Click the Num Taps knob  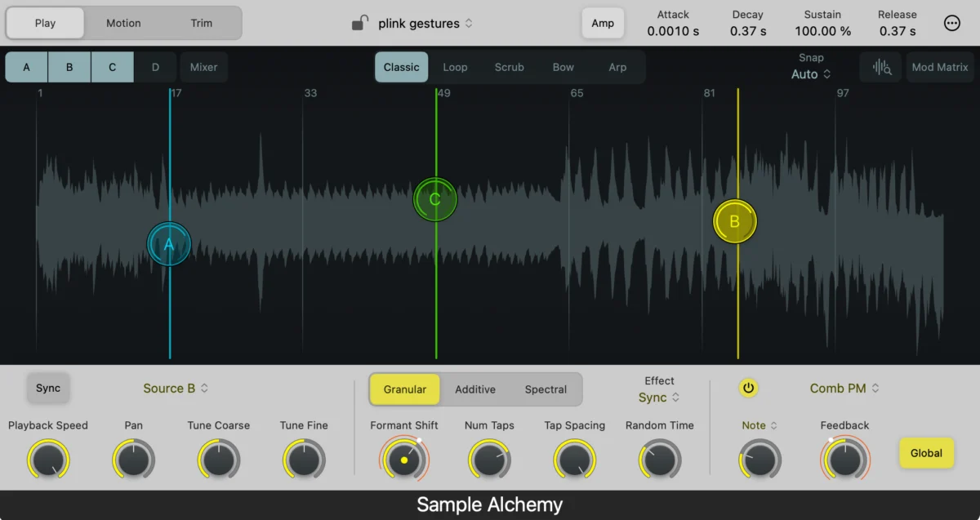(489, 460)
